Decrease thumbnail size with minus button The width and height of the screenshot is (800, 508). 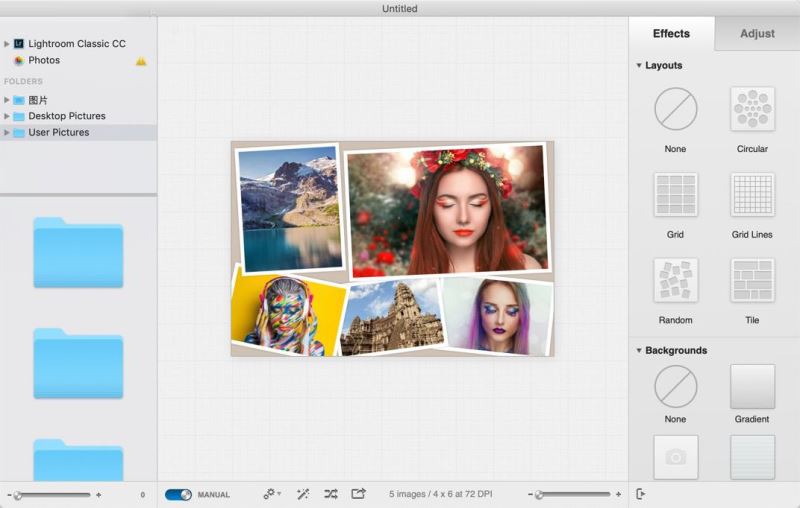[x=9, y=495]
